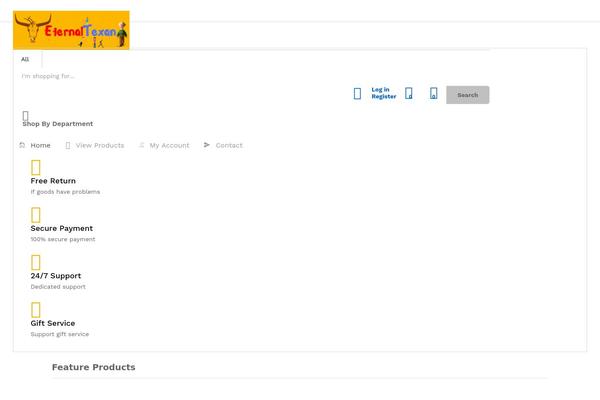Screen dimensions: 600x400
Task: Open the View Products menu item
Action: (x=100, y=145)
